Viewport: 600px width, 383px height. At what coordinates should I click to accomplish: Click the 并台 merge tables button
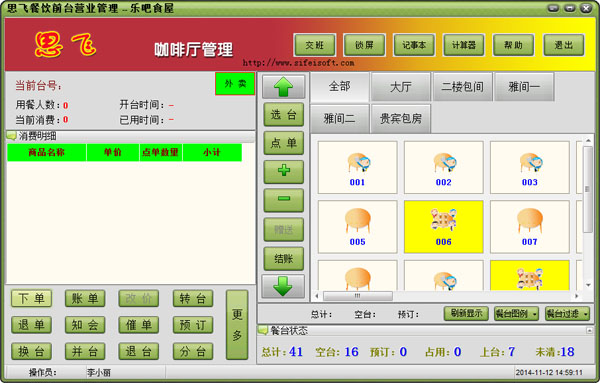(x=85, y=351)
